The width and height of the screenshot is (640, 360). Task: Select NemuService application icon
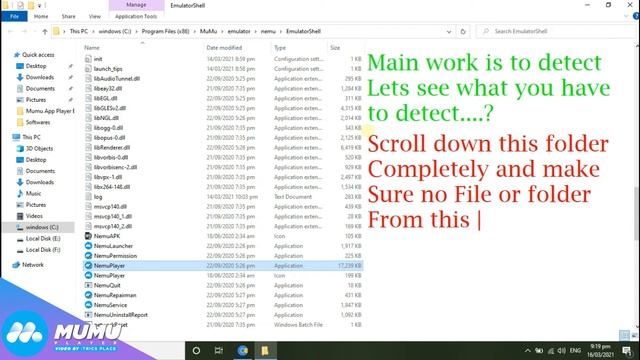click(x=88, y=305)
